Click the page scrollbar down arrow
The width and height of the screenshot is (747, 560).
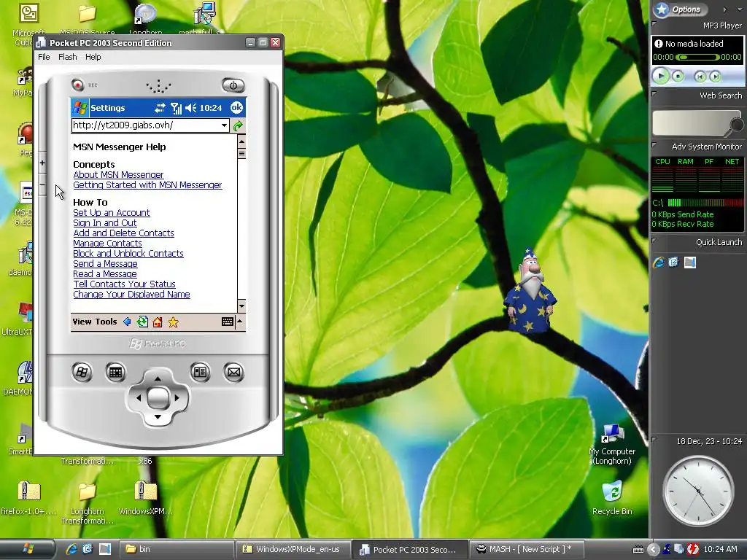[x=241, y=306]
